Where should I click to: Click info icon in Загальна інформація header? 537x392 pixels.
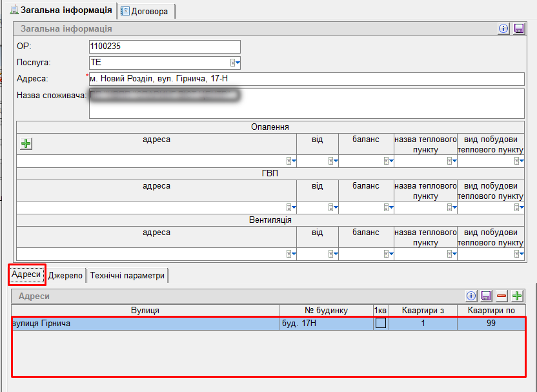pyautogui.click(x=504, y=29)
